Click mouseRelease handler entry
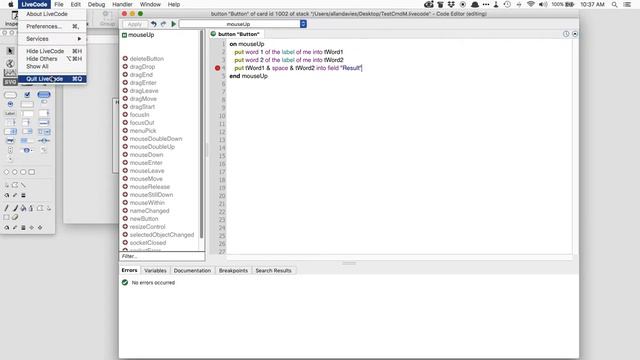This screenshot has height=360, width=640. [150, 187]
